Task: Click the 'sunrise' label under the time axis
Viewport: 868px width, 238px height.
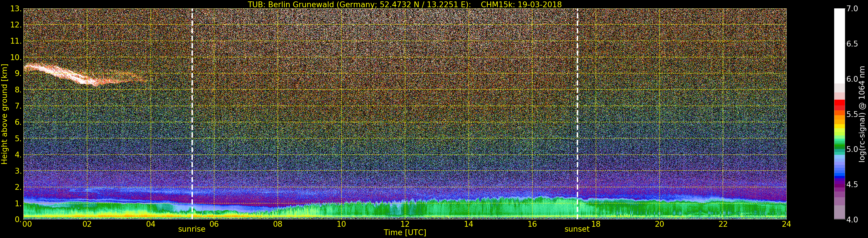Action: [192, 229]
